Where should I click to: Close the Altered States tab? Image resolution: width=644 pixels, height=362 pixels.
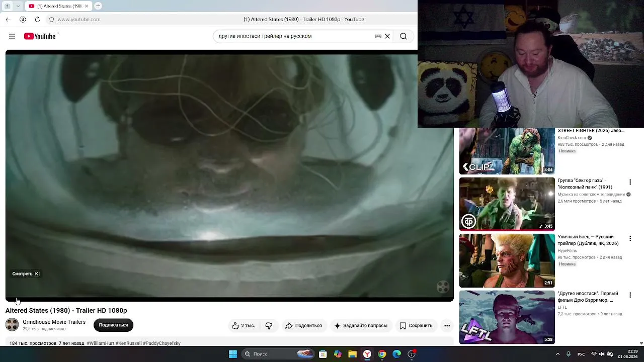[x=87, y=6]
